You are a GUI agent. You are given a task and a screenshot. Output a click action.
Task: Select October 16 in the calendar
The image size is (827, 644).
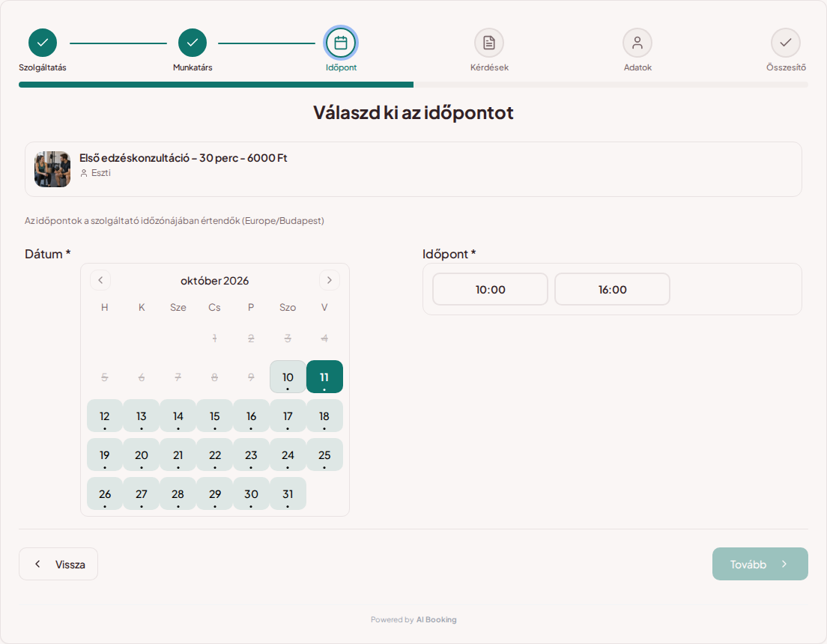pos(251,416)
